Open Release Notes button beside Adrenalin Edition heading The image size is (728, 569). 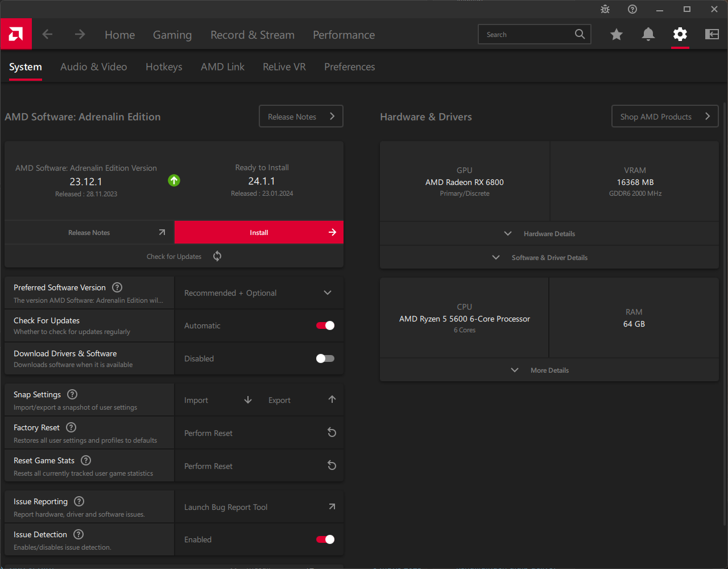tap(301, 116)
